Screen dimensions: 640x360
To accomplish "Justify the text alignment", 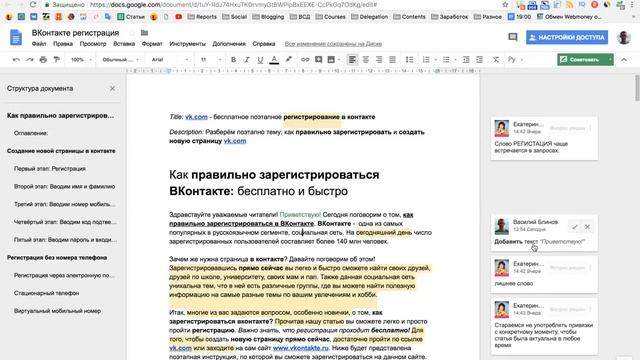I will pos(393,60).
